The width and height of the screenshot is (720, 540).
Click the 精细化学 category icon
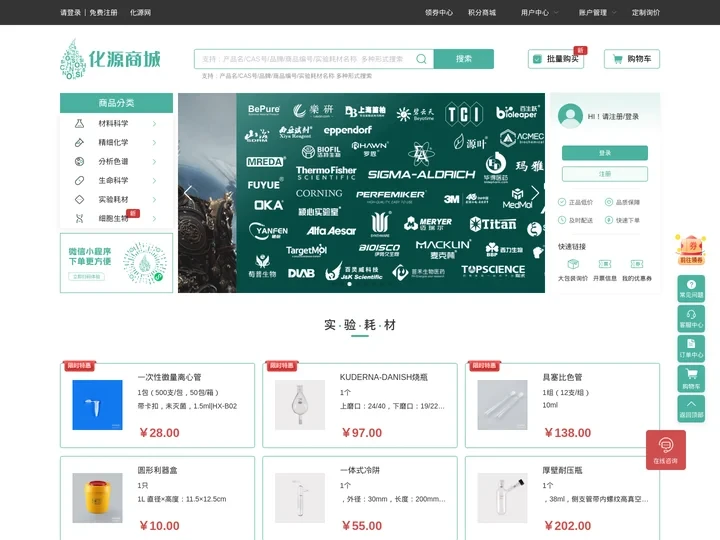(x=79, y=142)
